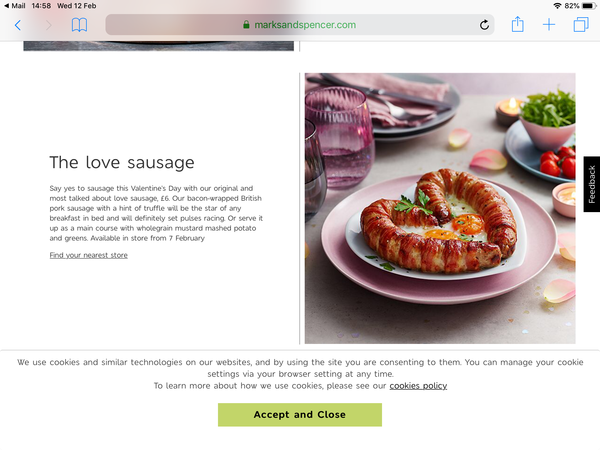
Task: Tap the 14:58 clock in status bar
Action: click(41, 6)
